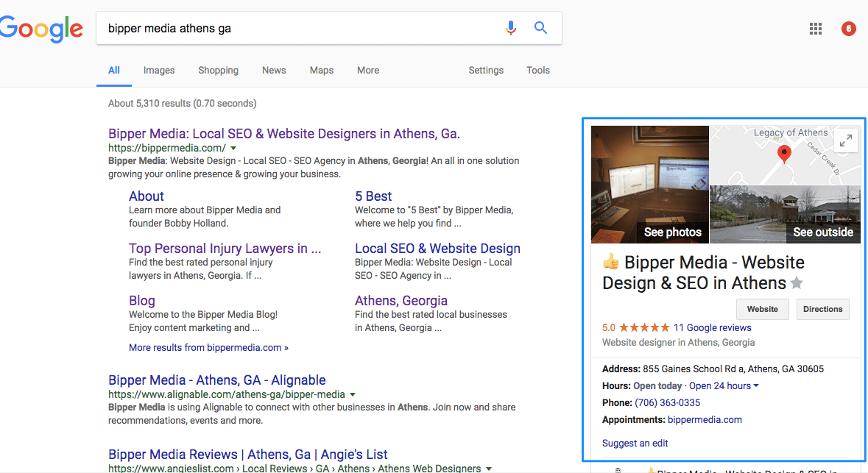The width and height of the screenshot is (868, 473).
Task: Click the Google logo
Action: [x=41, y=29]
